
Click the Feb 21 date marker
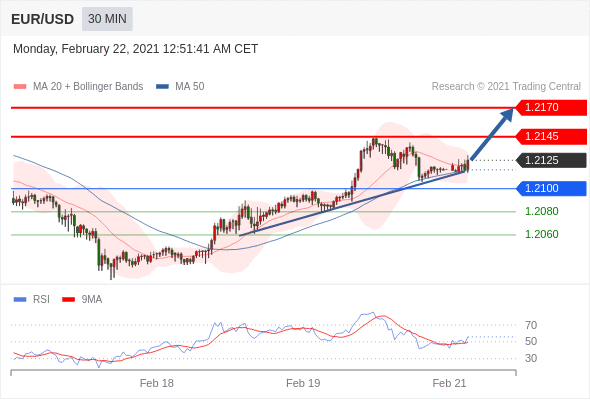[x=449, y=383]
